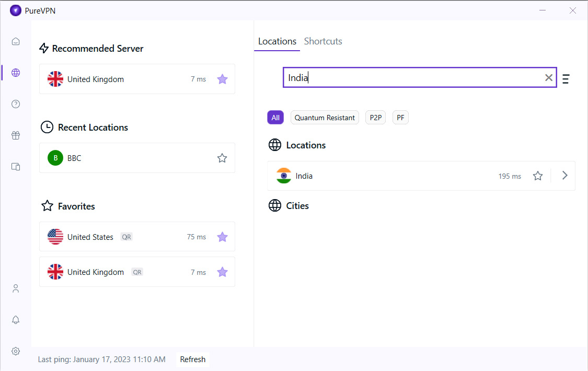Connect to the BBC recent location

tap(137, 158)
